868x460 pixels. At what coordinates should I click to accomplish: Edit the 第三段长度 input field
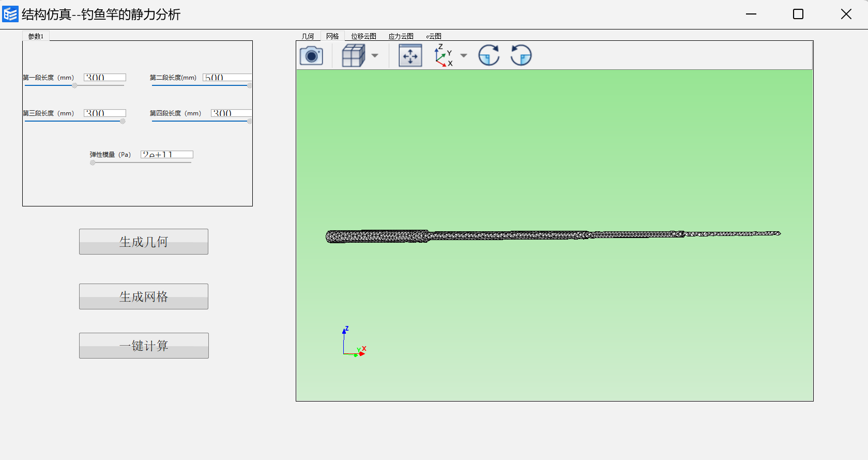click(105, 113)
